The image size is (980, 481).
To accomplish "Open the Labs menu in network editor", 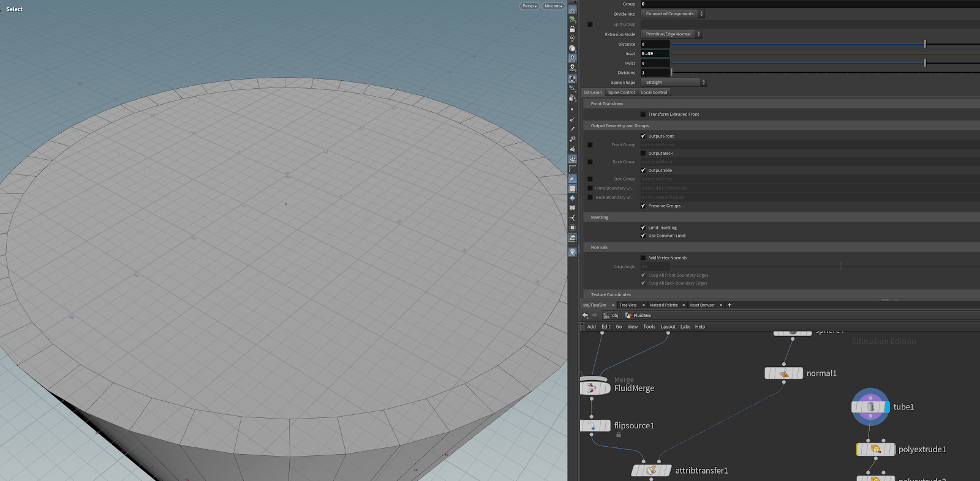I will [685, 327].
